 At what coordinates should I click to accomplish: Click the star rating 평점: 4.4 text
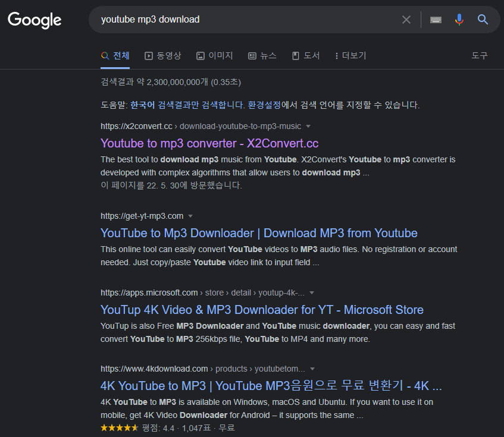point(158,428)
